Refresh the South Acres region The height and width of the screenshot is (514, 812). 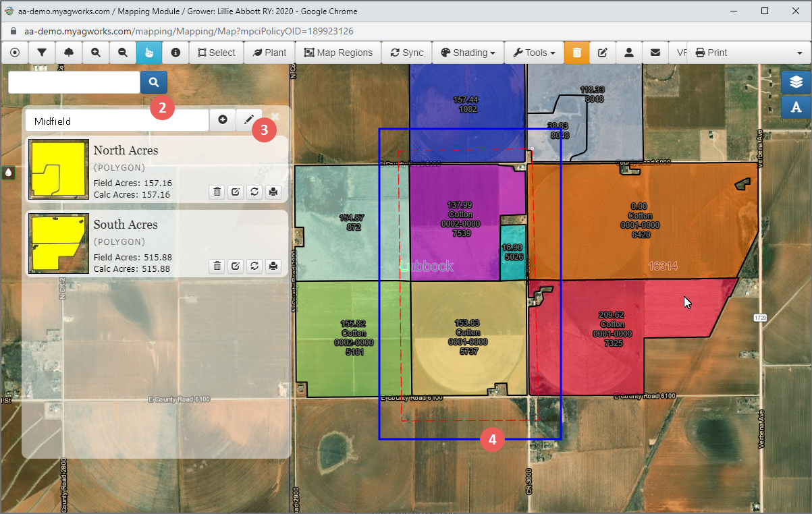[x=254, y=266]
